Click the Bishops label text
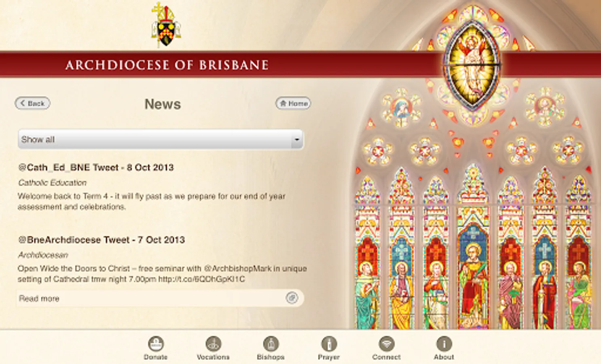This screenshot has height=364, width=601. click(x=271, y=357)
